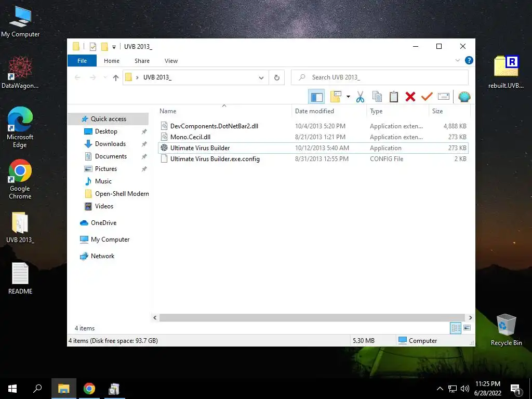532x399 pixels.
Task: Click the shell globe settings icon
Action: coord(464,97)
